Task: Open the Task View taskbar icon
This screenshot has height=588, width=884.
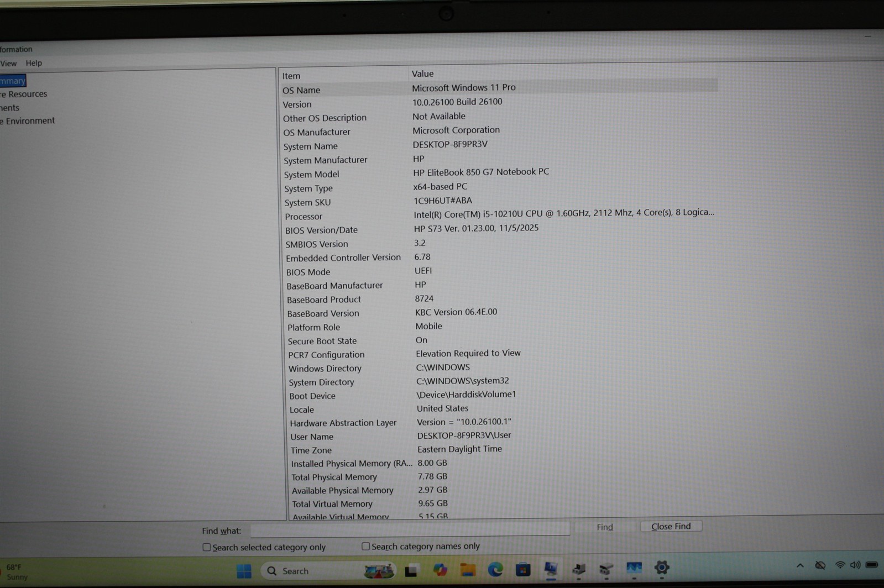Action: pos(411,571)
